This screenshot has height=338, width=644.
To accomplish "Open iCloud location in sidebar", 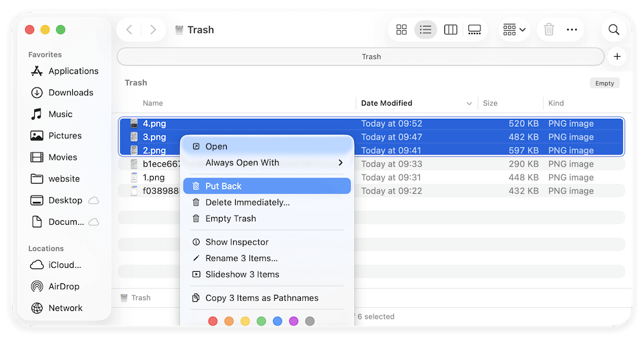I will tap(56, 265).
